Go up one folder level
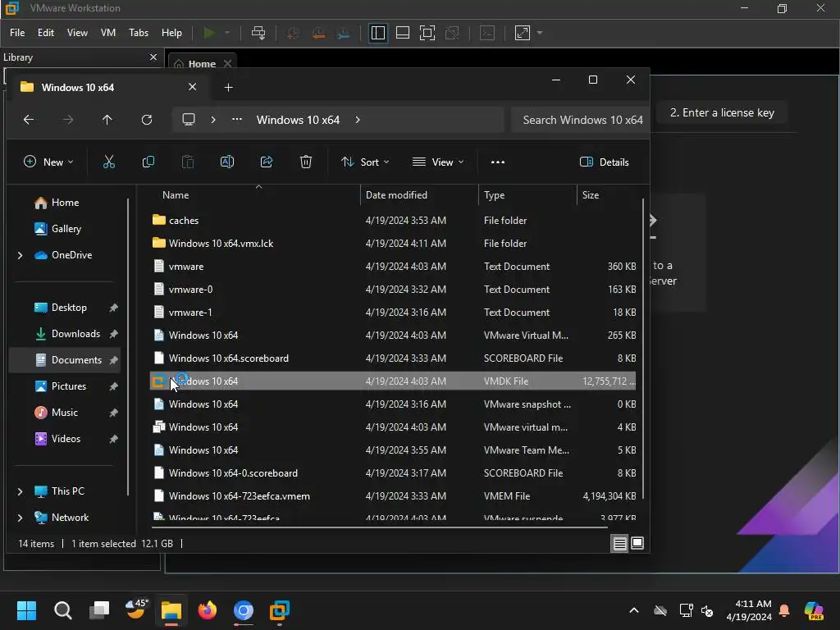The height and width of the screenshot is (630, 840). pyautogui.click(x=107, y=120)
